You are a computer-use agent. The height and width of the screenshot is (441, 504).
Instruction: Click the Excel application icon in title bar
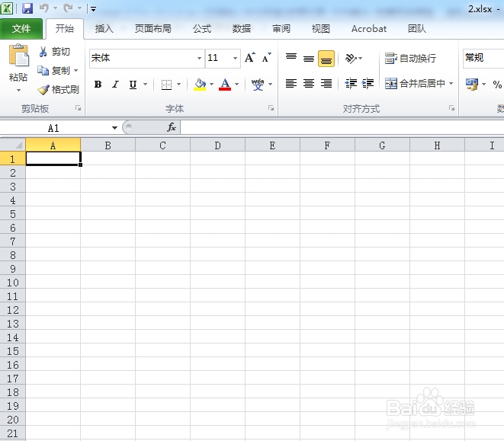pyautogui.click(x=7, y=8)
